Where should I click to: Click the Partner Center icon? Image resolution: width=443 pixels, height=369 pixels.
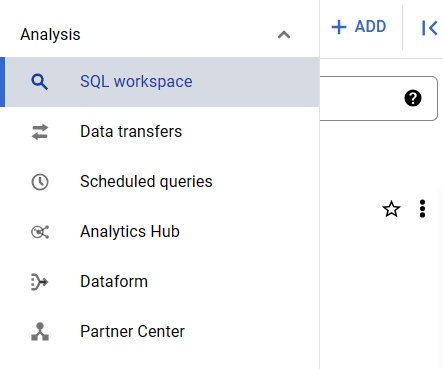(40, 332)
